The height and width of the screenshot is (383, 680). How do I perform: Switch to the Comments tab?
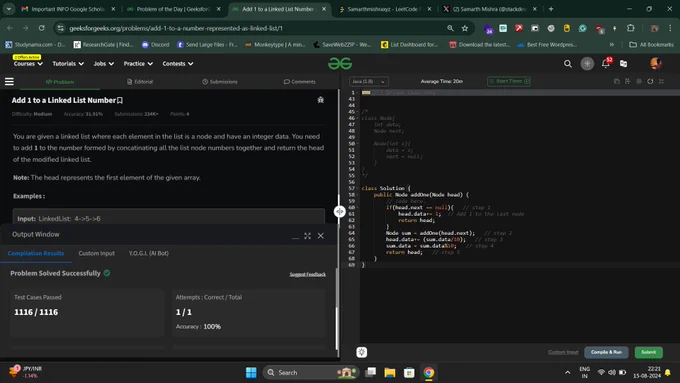pyautogui.click(x=300, y=82)
